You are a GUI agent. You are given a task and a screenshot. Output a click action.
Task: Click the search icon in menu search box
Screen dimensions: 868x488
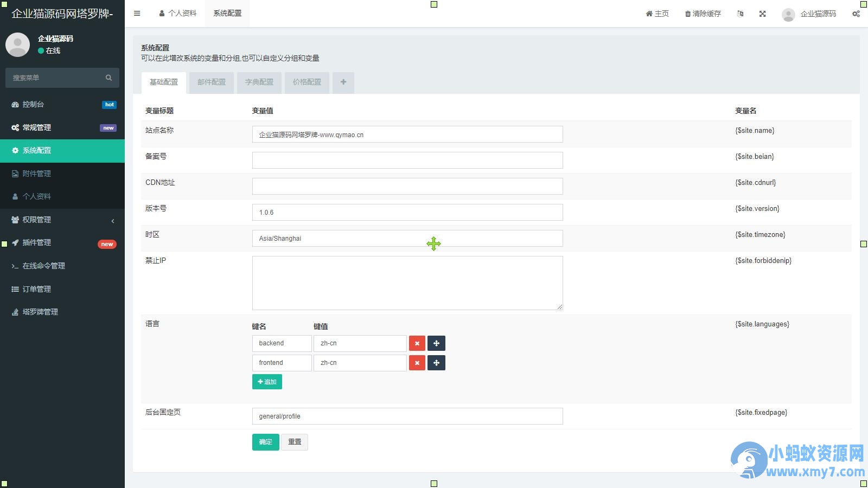(108, 78)
